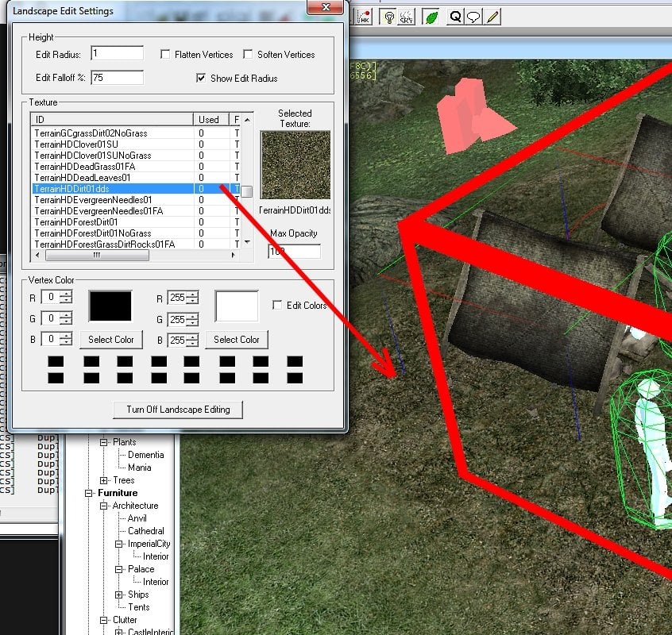Collapse the ImperialCity tree node
The width and height of the screenshot is (672, 635).
[x=118, y=544]
